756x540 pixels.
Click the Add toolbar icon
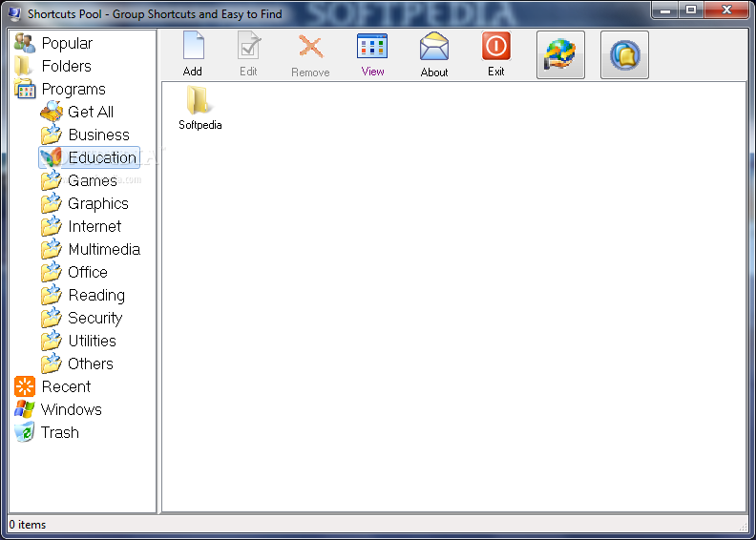[x=194, y=46]
